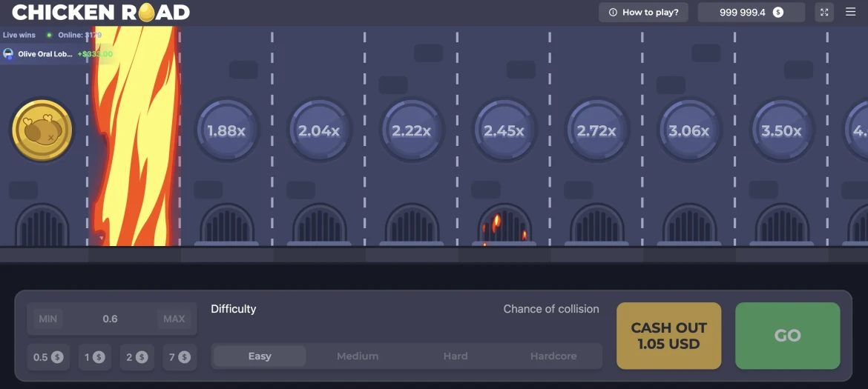The width and height of the screenshot is (868, 389).
Task: Click the 2.04x multiplier manhole
Action: 319,130
